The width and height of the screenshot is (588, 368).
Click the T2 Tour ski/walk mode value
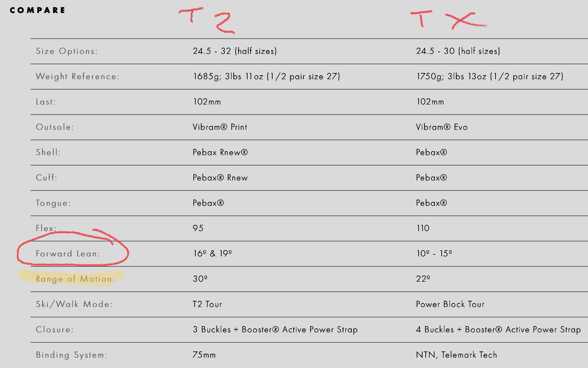[x=207, y=304]
